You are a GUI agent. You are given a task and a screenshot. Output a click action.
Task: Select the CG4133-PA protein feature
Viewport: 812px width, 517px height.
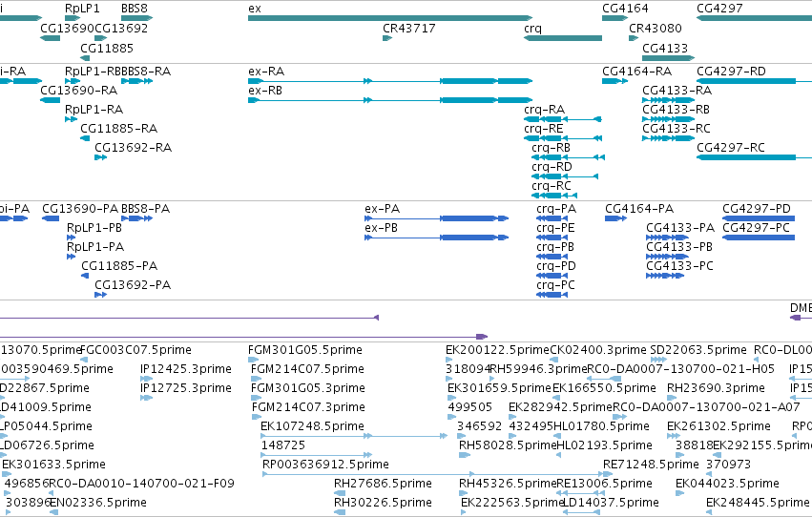667,238
